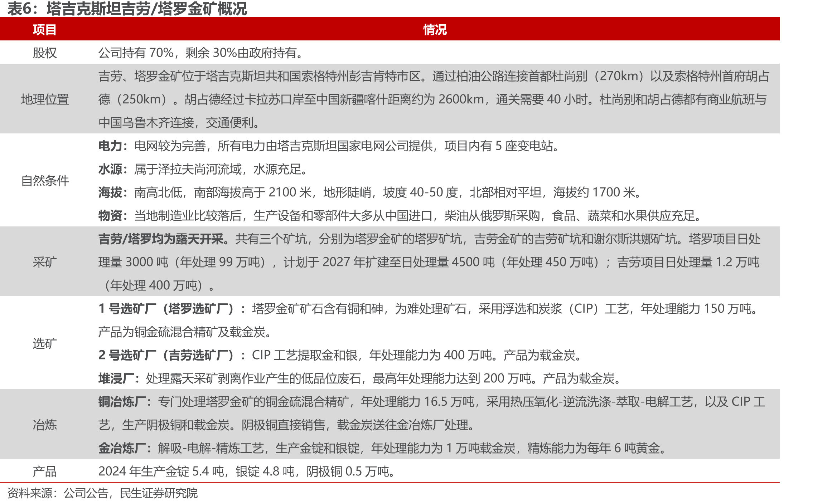Click the source note '资料来源：公司公告，民生证券研究院'
Image resolution: width=827 pixels, height=504 pixels.
(102, 493)
